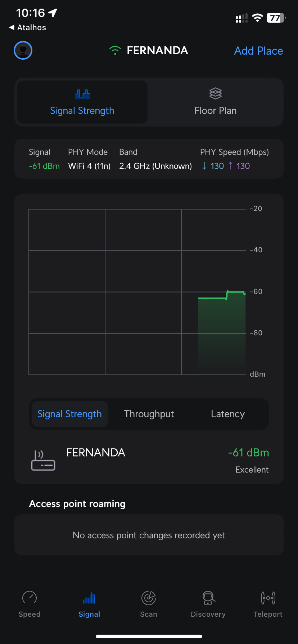Tap the profile avatar icon
Viewport: 298px width, 644px height.
[23, 50]
